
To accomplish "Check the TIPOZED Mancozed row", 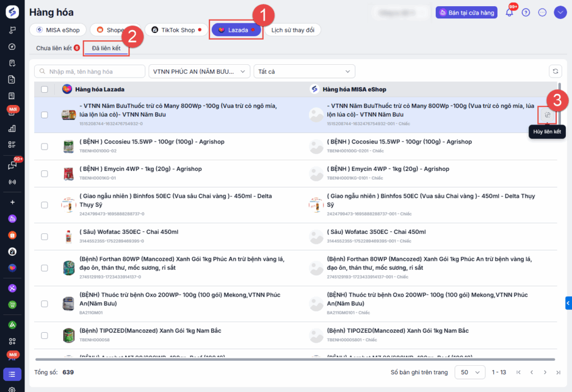I will 45,336.
